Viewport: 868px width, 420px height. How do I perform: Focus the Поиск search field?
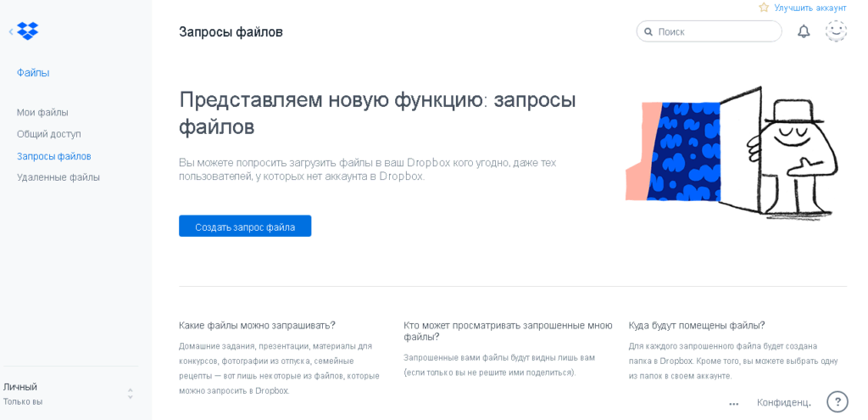point(715,32)
